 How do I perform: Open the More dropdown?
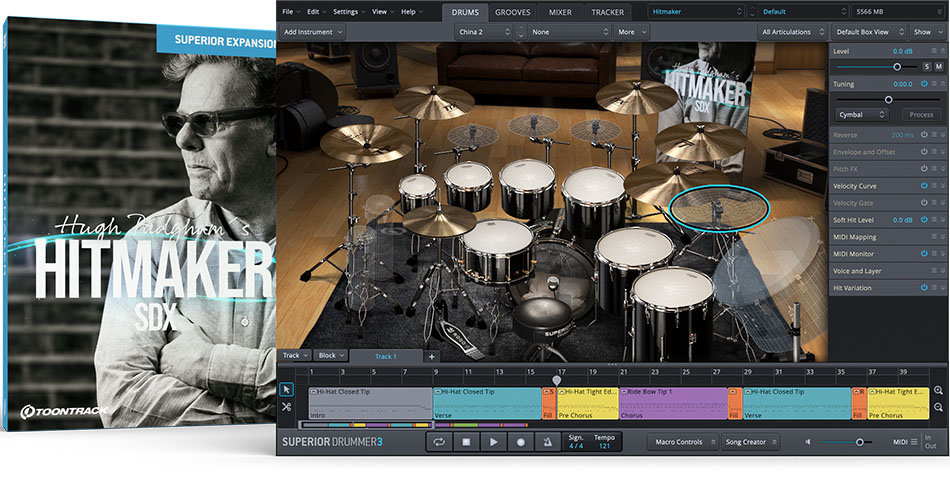tap(631, 32)
